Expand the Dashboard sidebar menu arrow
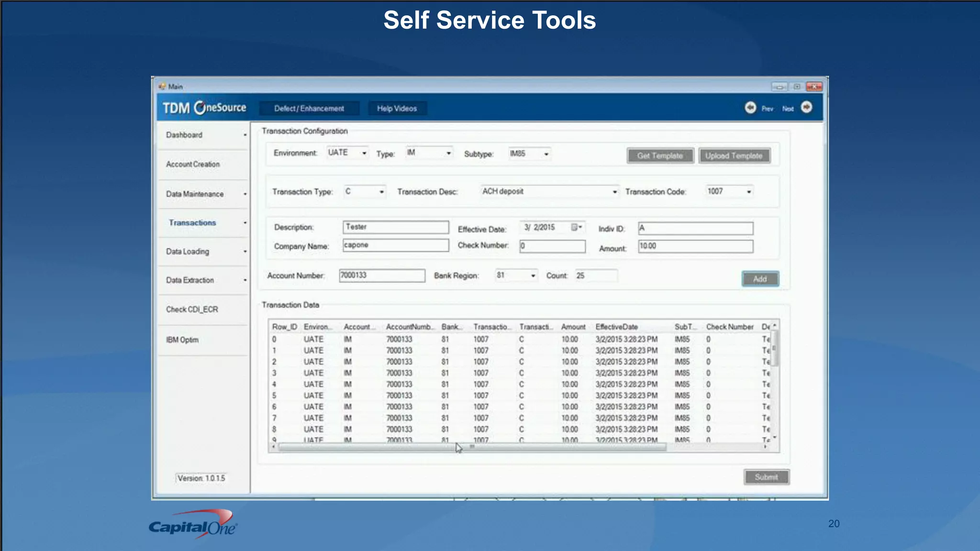This screenshot has height=551, width=980. pyautogui.click(x=245, y=135)
